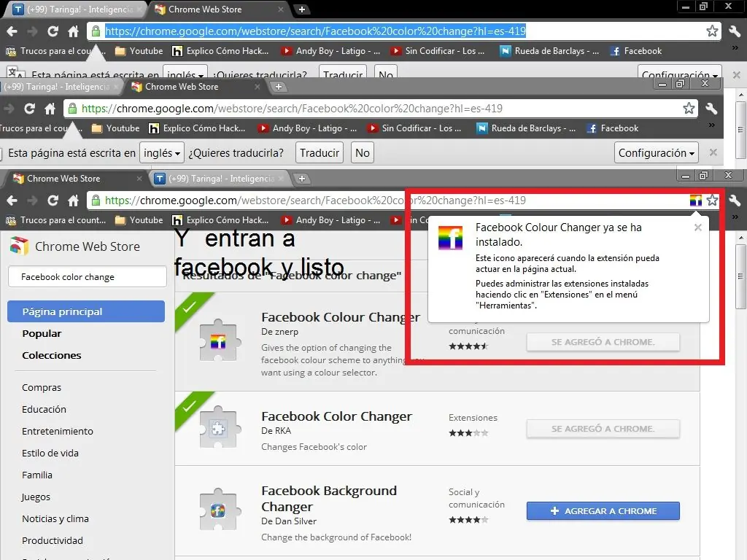Reload page in top browser window
The width and height of the screenshot is (747, 560).
point(53,31)
